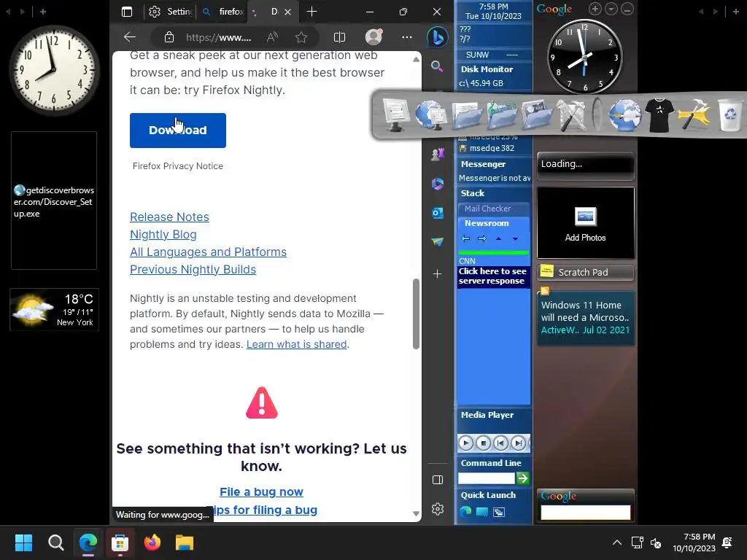This screenshot has height=560, width=747.
Task: Open the Documents folder in the dock
Action: [x=467, y=114]
